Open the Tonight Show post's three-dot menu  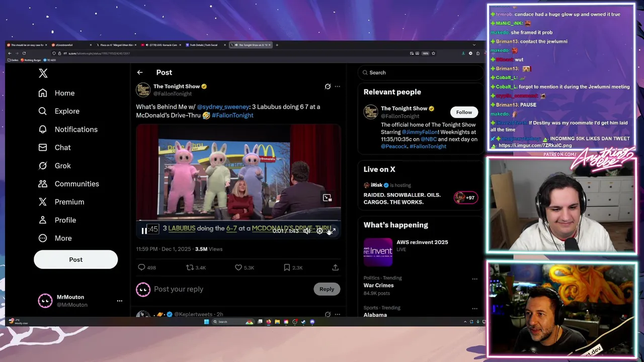click(338, 86)
